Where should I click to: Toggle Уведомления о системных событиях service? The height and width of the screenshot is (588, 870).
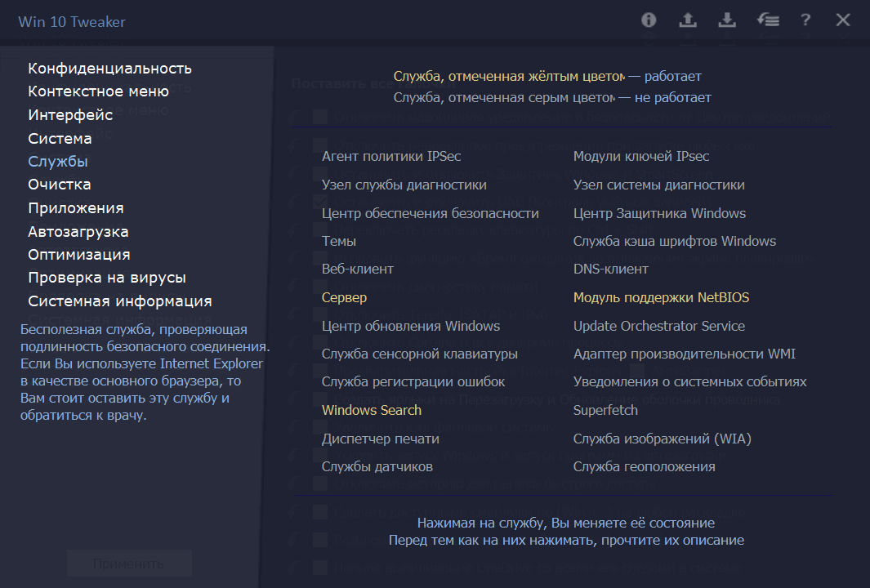pos(689,381)
